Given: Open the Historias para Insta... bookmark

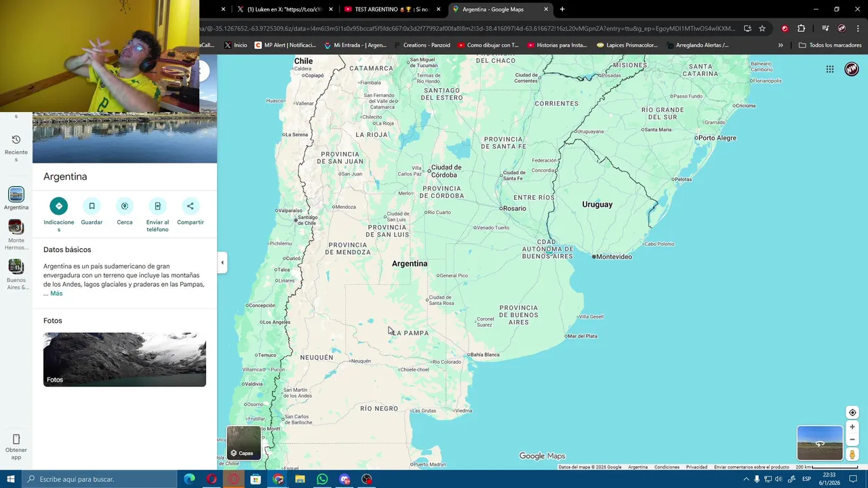Looking at the screenshot, I should tap(556, 45).
